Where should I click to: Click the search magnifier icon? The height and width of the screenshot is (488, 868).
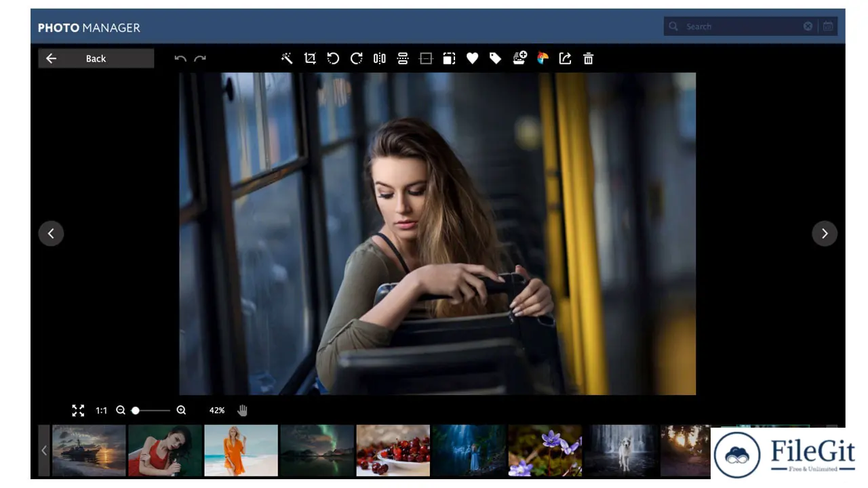coord(673,26)
